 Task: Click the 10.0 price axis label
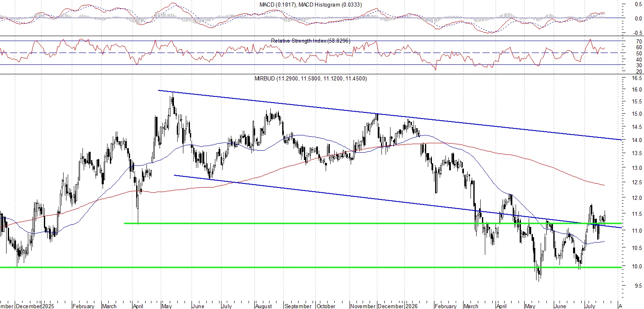coord(637,266)
